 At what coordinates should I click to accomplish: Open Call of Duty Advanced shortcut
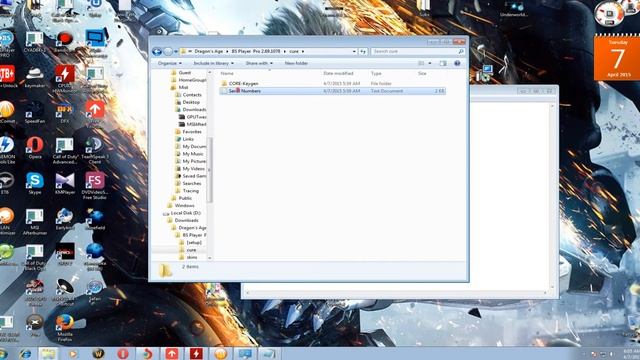[x=64, y=151]
